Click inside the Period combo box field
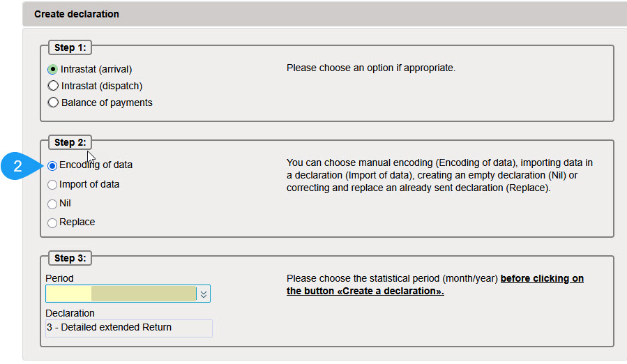The height and width of the screenshot is (364, 627). (x=120, y=294)
